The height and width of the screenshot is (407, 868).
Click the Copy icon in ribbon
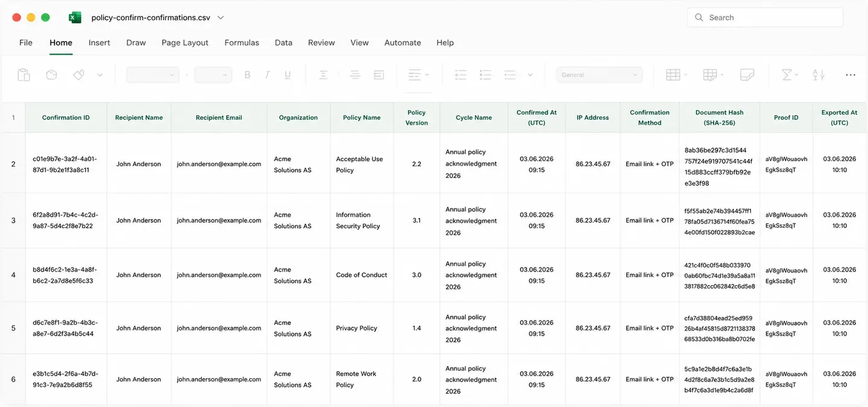pos(51,75)
